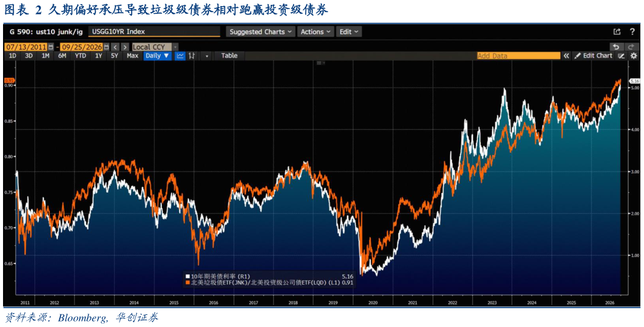The height and width of the screenshot is (327, 644).
Task: Select the 1D time range
Action: pyautogui.click(x=13, y=56)
